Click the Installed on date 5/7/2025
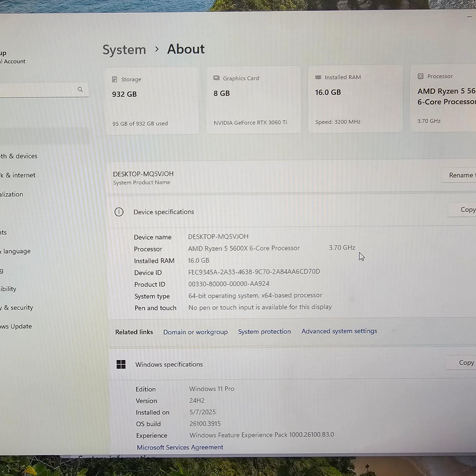476x476 pixels. [x=202, y=412]
